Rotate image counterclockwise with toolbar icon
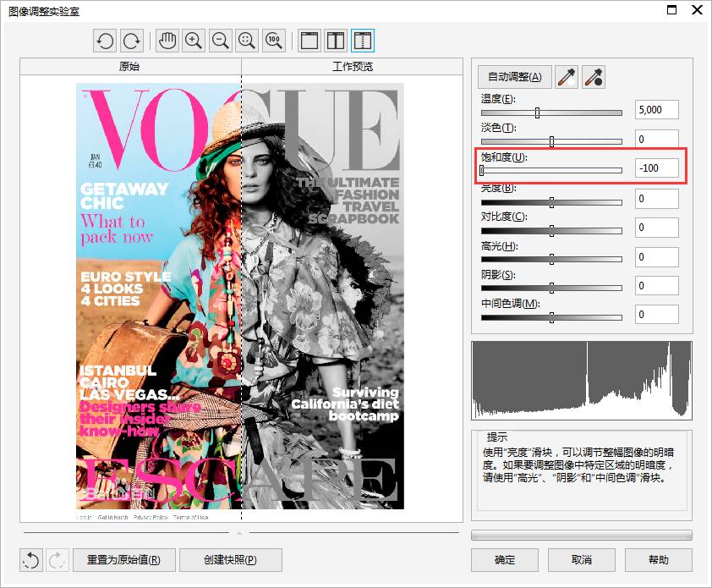This screenshot has width=712, height=588. coord(105,41)
